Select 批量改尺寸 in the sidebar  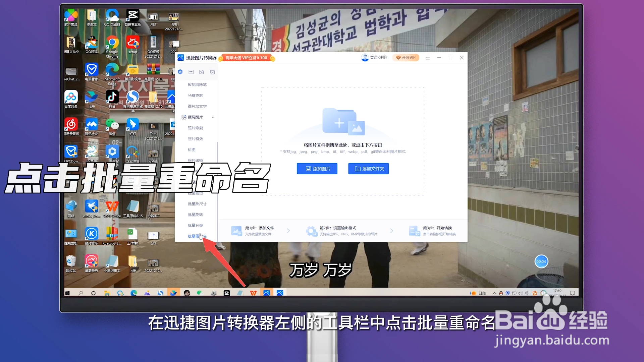197,204
